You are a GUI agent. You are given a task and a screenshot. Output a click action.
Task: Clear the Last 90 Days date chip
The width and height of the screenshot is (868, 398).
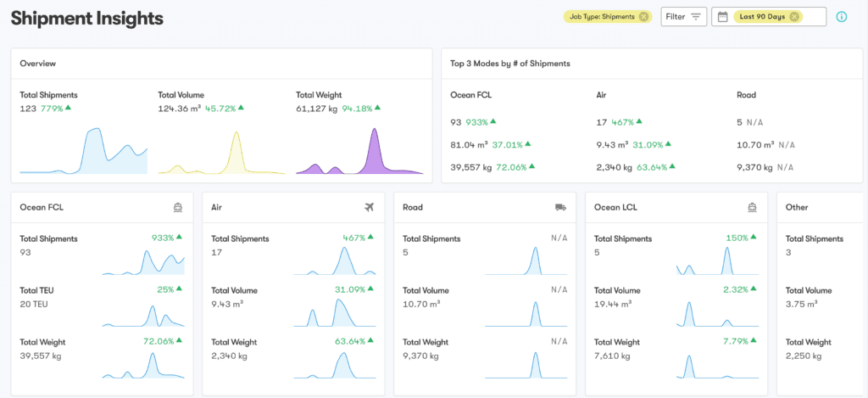[794, 17]
